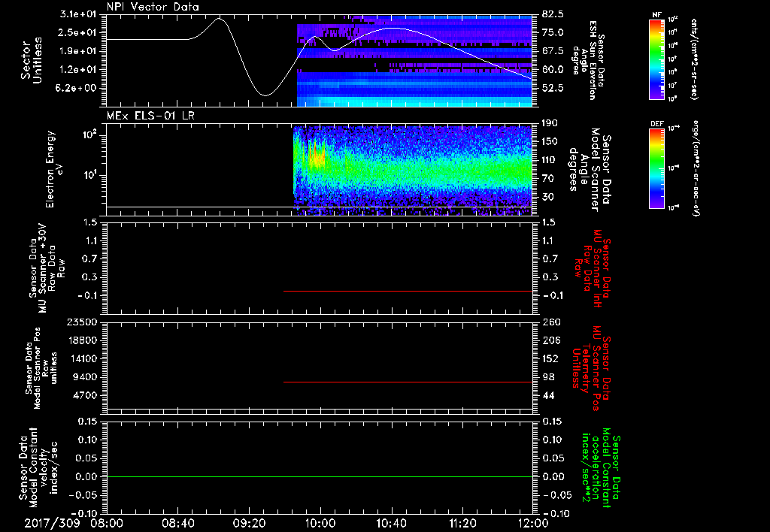This screenshot has width=770, height=532.
Task: Click the 'ESH Sun Elevation Angle degree' label
Action: (588, 60)
